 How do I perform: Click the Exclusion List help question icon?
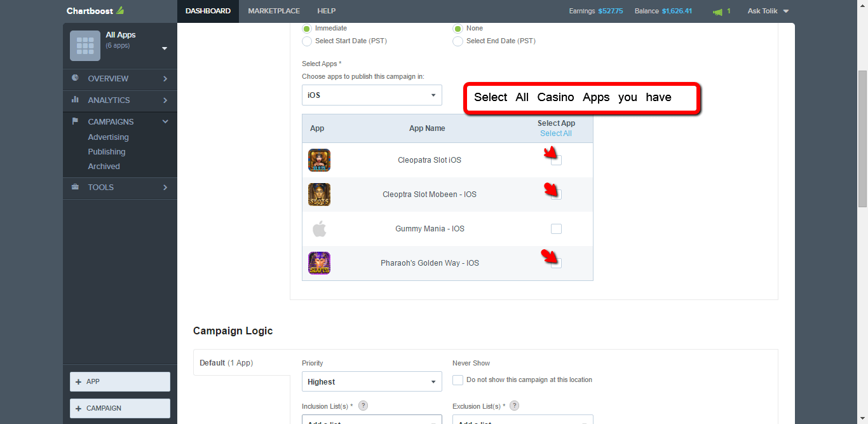[515, 406]
